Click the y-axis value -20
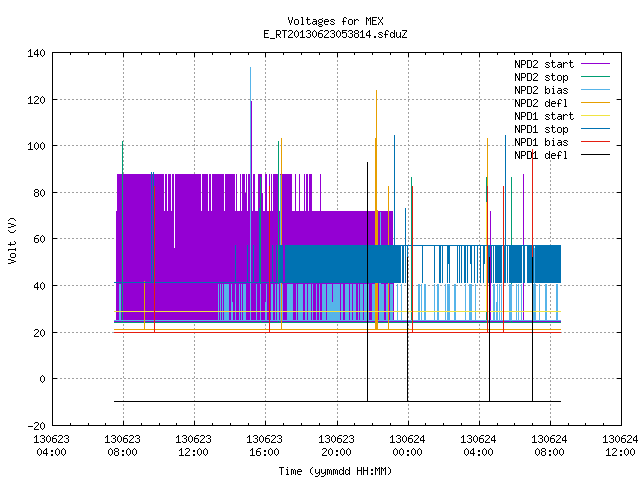This screenshot has height=480, width=640. point(36,426)
